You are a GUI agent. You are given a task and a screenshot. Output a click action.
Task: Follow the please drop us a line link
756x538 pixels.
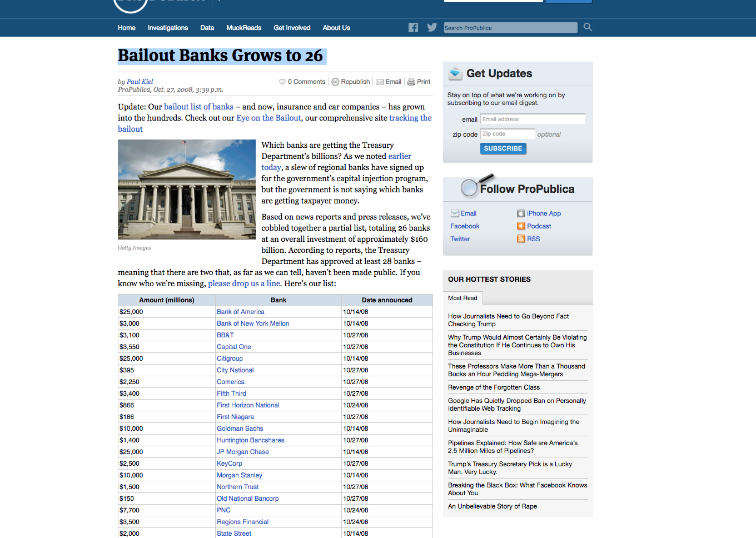pos(244,283)
